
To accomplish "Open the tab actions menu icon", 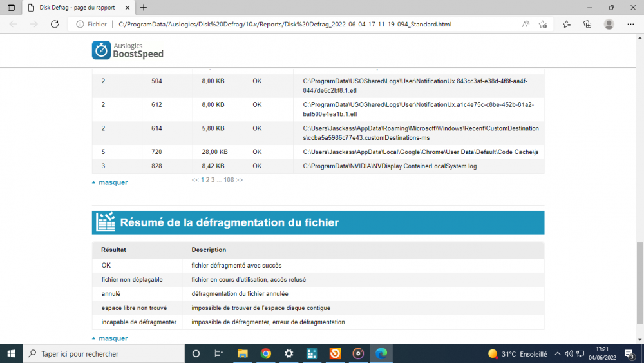I will coord(11,8).
